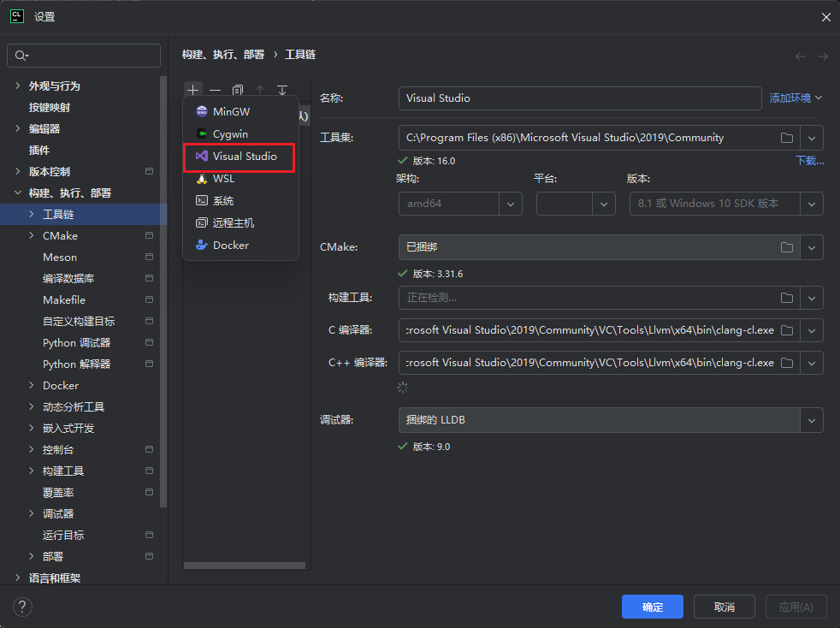Click the remove toolchain minus icon

[216, 90]
